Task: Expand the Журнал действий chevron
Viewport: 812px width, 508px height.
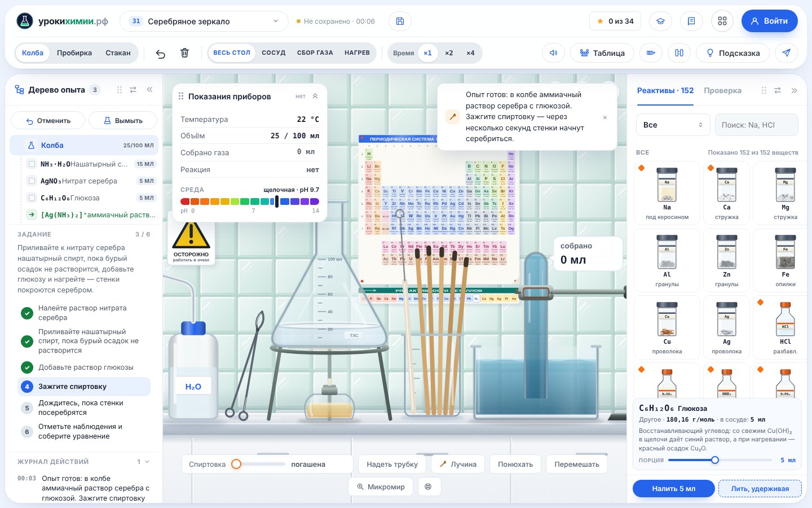Action: click(147, 462)
